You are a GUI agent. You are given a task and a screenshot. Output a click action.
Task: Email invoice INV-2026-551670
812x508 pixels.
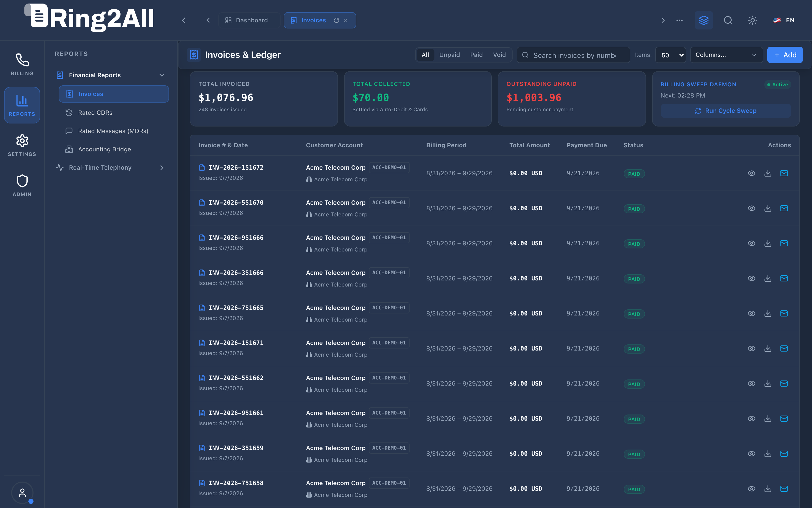tap(784, 208)
